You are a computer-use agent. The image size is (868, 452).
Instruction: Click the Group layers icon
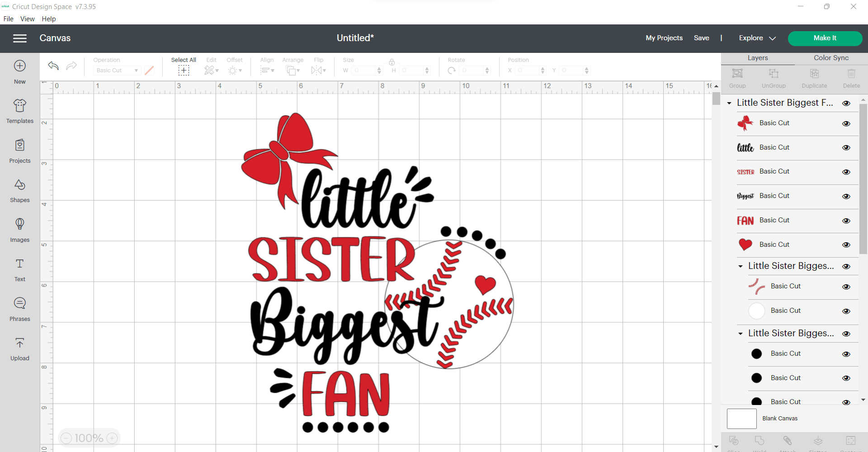click(x=737, y=74)
